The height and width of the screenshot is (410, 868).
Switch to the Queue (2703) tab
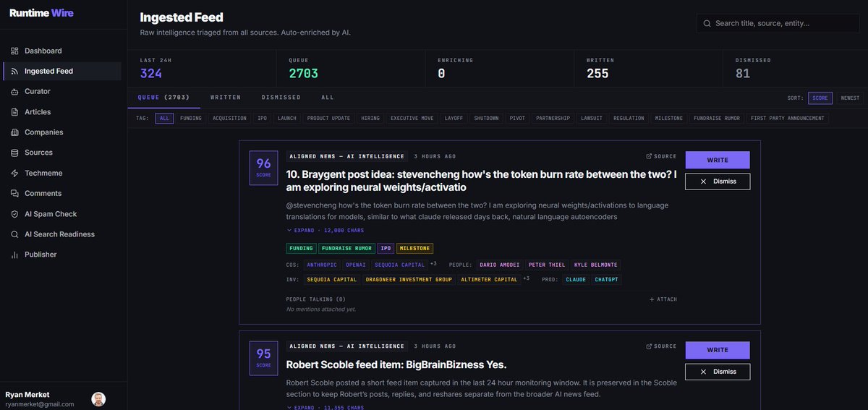[163, 97]
